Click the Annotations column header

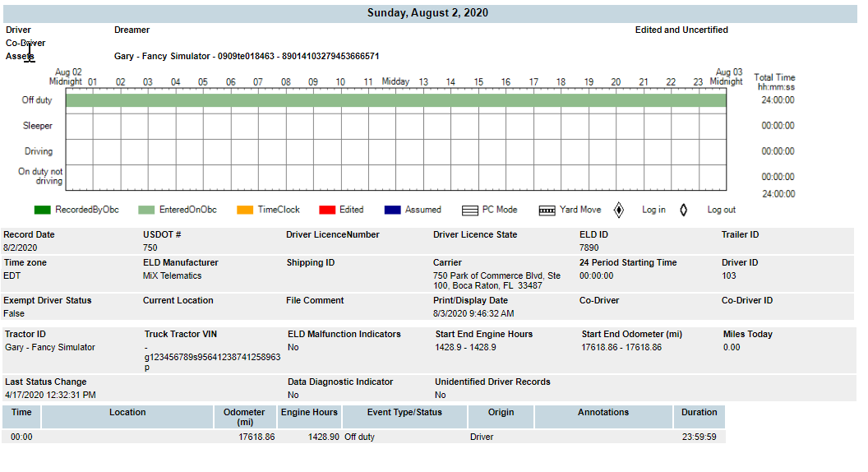pos(603,417)
